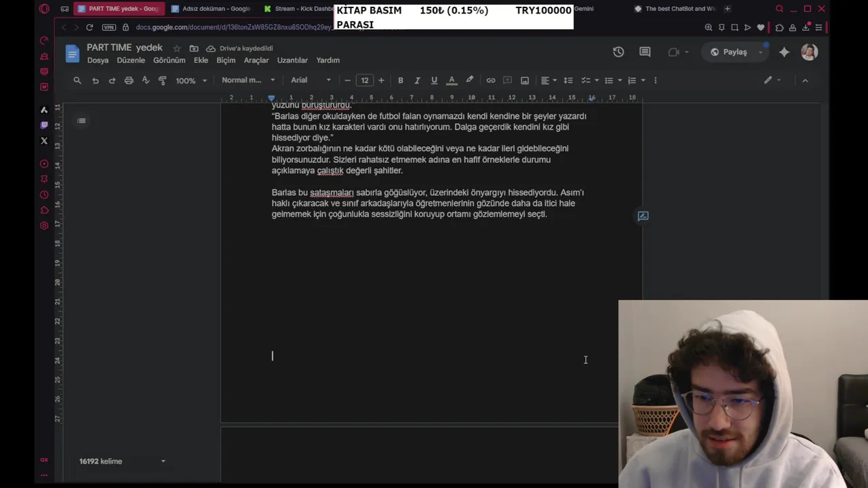Toggle the VPN badge in address bar

pyautogui.click(x=108, y=27)
